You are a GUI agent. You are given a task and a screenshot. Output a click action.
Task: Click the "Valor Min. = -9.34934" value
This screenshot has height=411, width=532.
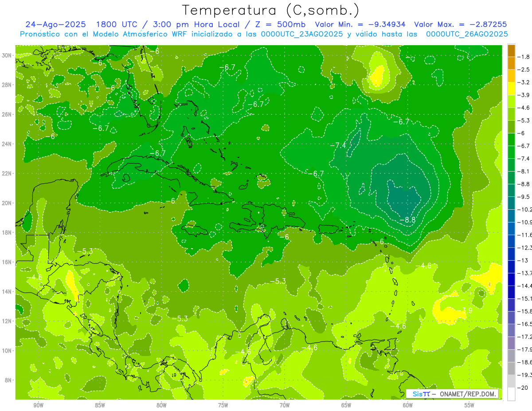pos(360,25)
